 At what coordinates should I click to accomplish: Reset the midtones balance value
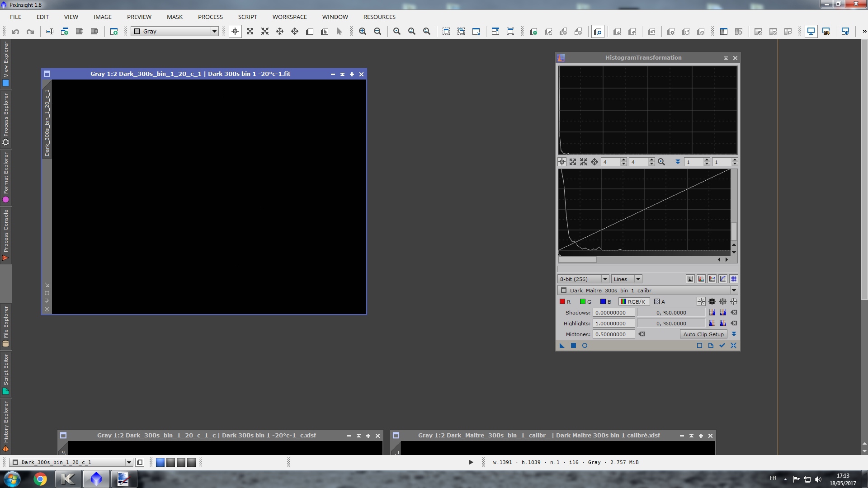(x=642, y=334)
